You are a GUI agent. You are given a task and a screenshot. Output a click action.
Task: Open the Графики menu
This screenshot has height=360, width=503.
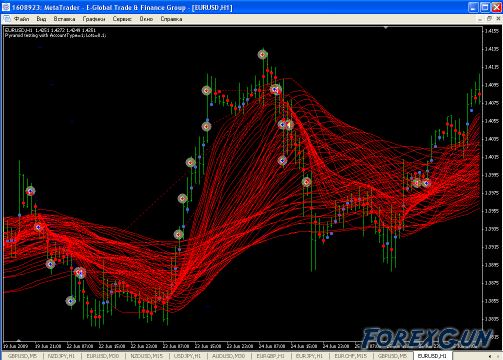94,19
